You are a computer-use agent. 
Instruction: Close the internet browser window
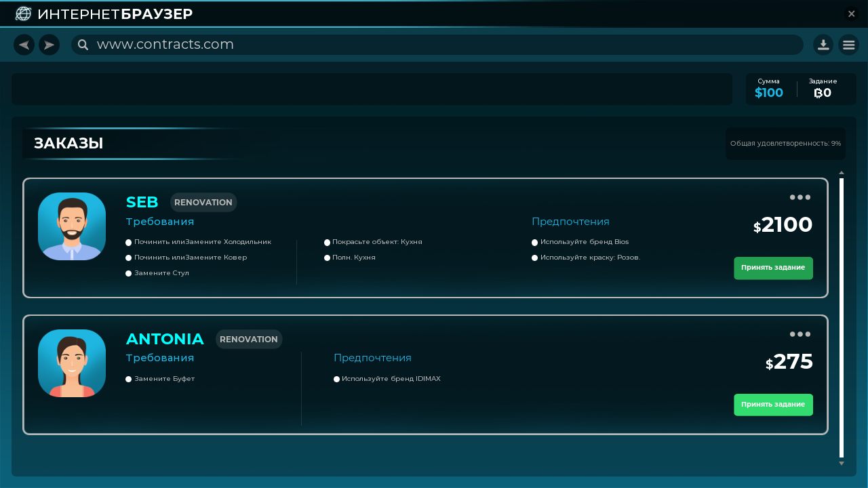point(852,14)
